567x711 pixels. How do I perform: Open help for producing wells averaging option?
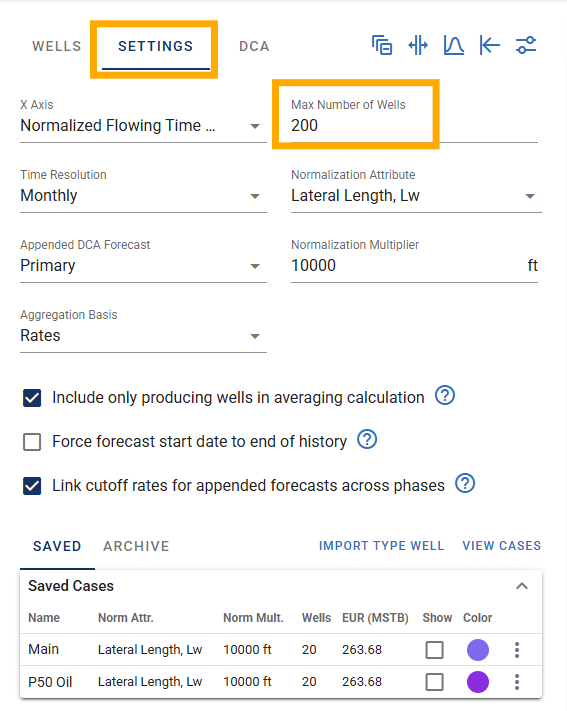coord(445,395)
